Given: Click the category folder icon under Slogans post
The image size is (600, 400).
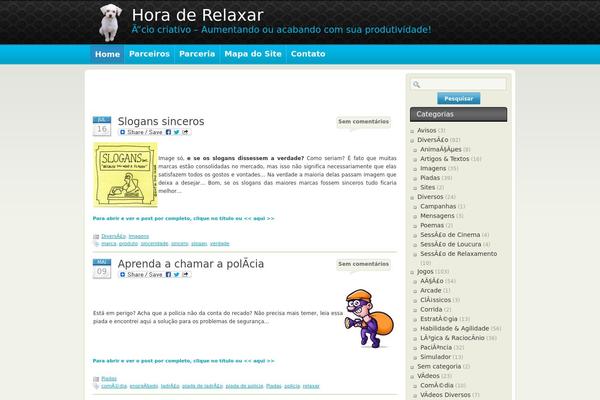Looking at the screenshot, I should tap(96, 237).
